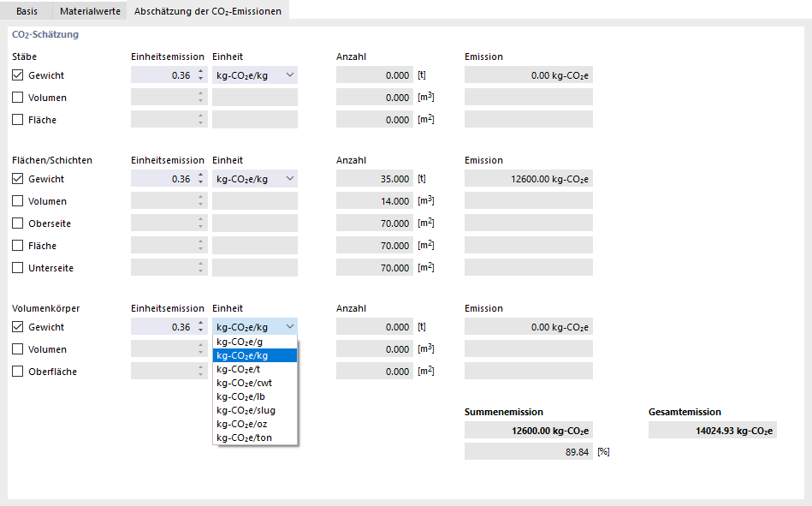Click the Stäbe Gewicht 0.00 kg-CO₂e emission

click(529, 75)
